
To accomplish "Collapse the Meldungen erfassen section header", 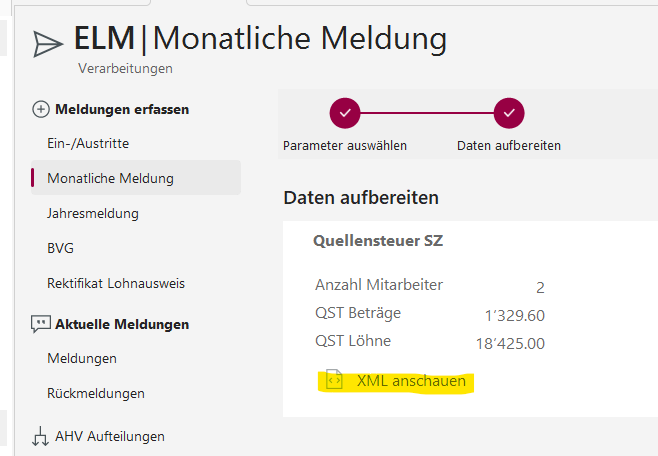I will coord(122,109).
